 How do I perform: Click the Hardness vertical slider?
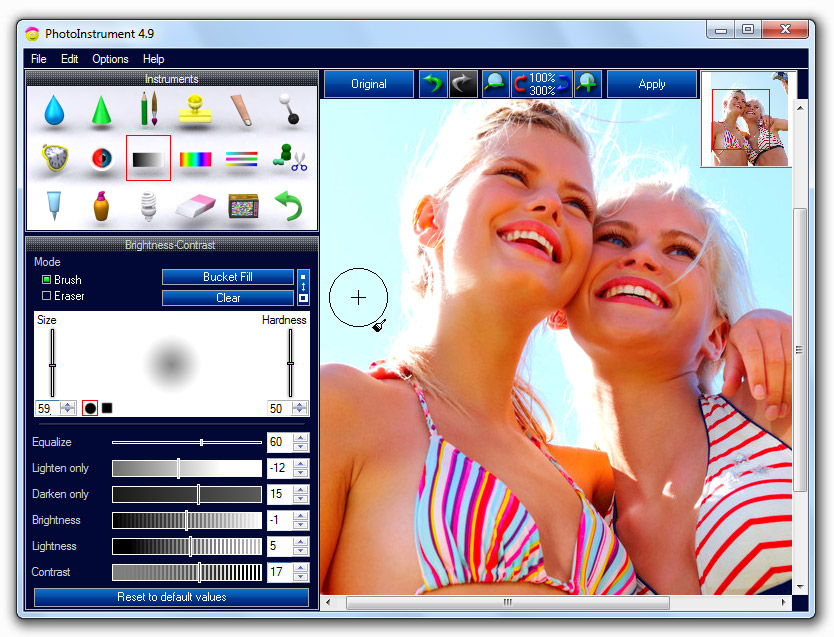point(290,363)
